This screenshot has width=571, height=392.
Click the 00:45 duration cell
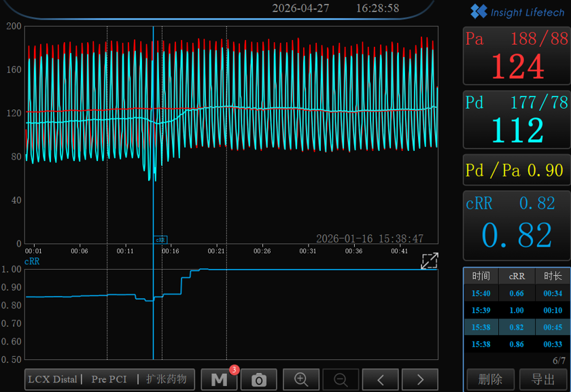point(553,327)
